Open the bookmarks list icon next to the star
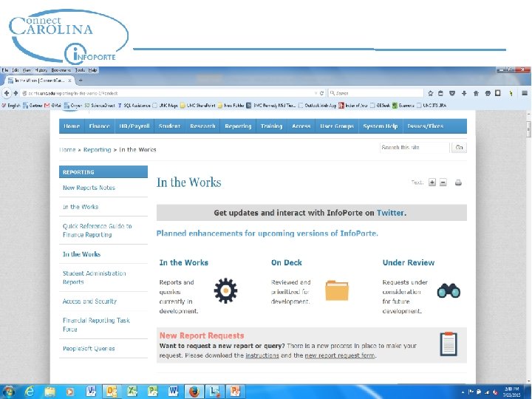Viewport: 532px width, 399px height. pyautogui.click(x=440, y=93)
